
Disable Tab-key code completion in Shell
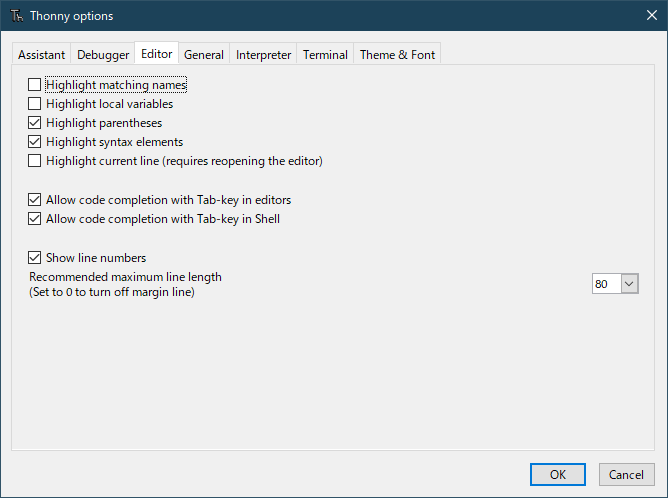click(x=35, y=219)
